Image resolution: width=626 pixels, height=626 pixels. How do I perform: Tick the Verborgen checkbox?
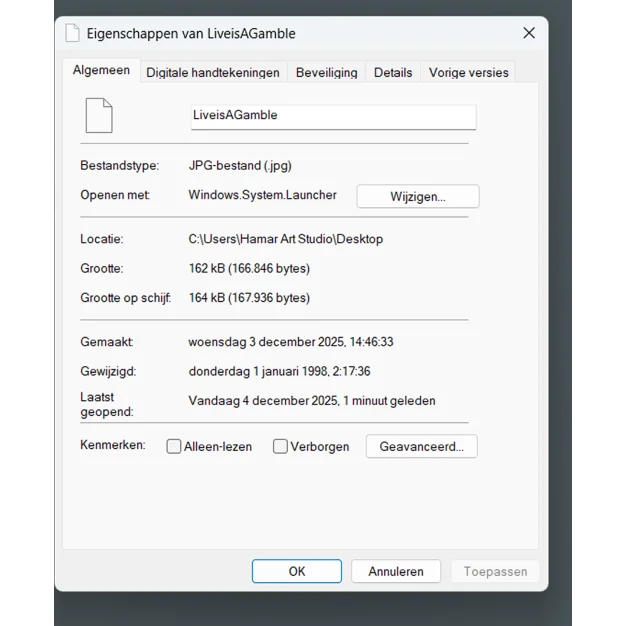pos(281,447)
